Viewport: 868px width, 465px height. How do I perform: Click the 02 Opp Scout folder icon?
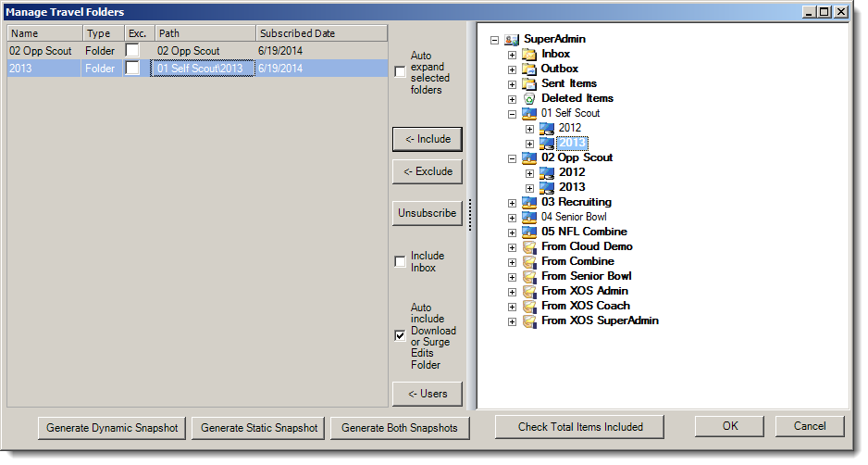[529, 158]
